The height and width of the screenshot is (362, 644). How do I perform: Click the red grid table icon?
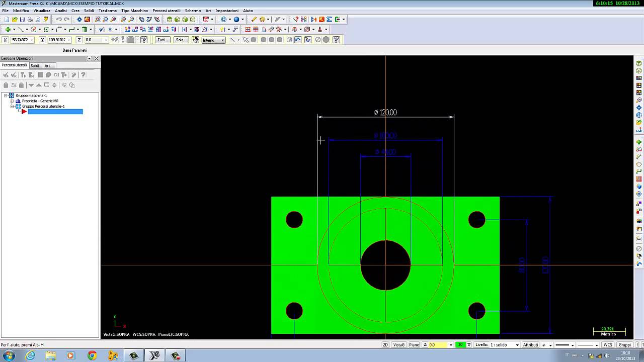[248, 29]
